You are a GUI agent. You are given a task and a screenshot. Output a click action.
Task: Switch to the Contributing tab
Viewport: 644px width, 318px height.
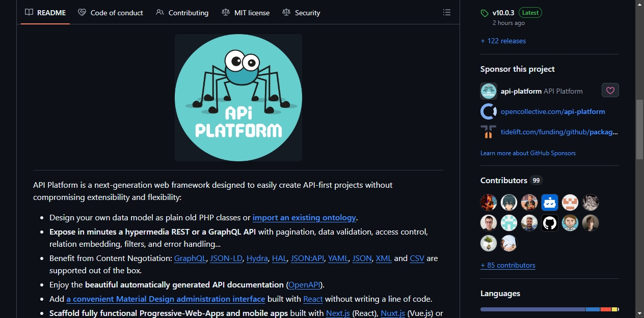[x=182, y=12]
